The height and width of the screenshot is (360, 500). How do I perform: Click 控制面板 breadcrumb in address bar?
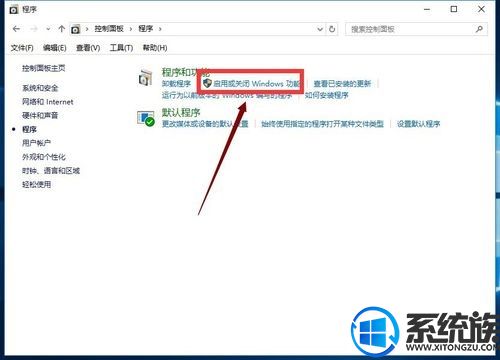[109, 29]
